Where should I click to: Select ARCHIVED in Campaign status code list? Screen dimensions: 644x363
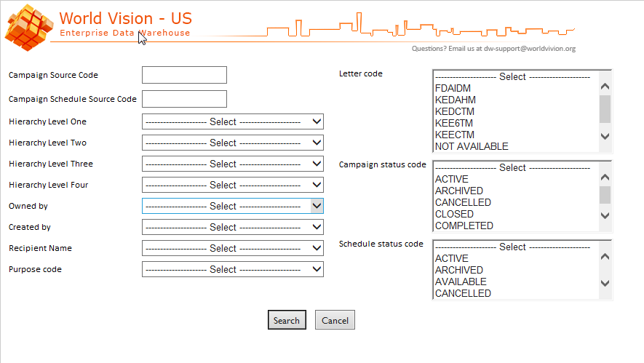(516, 191)
